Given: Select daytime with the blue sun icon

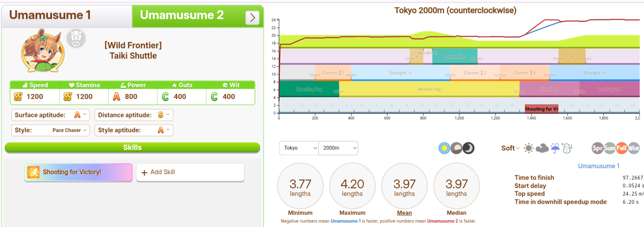Looking at the screenshot, I should click(444, 148).
